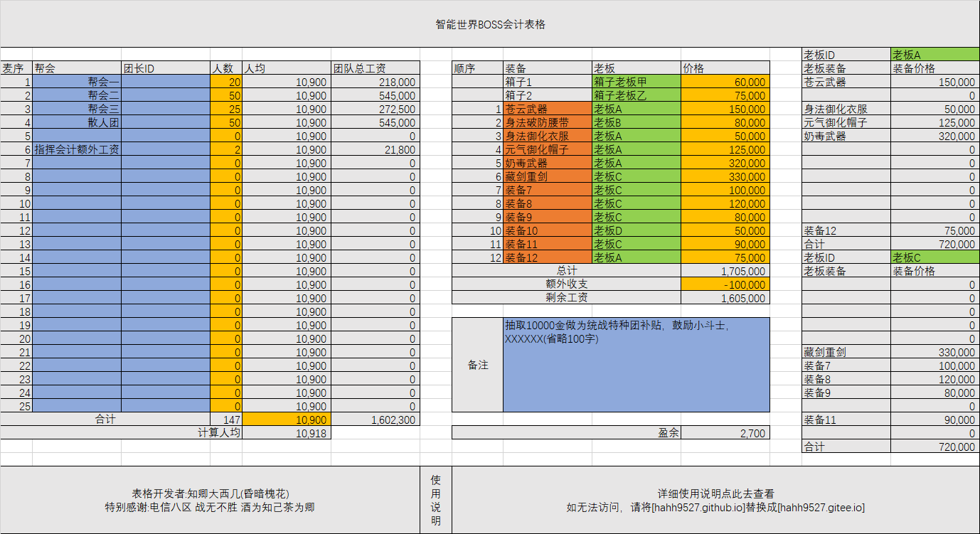The image size is (980, 534).
Task: Click the 使用说明 vertical label cell
Action: (x=436, y=501)
